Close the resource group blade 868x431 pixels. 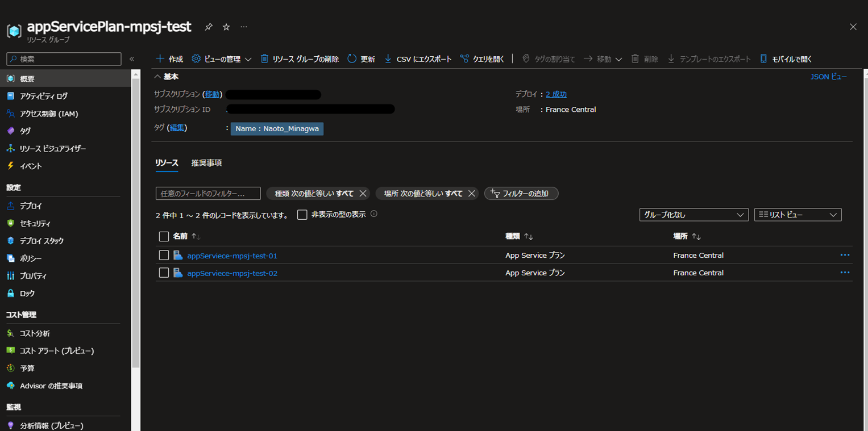853,27
